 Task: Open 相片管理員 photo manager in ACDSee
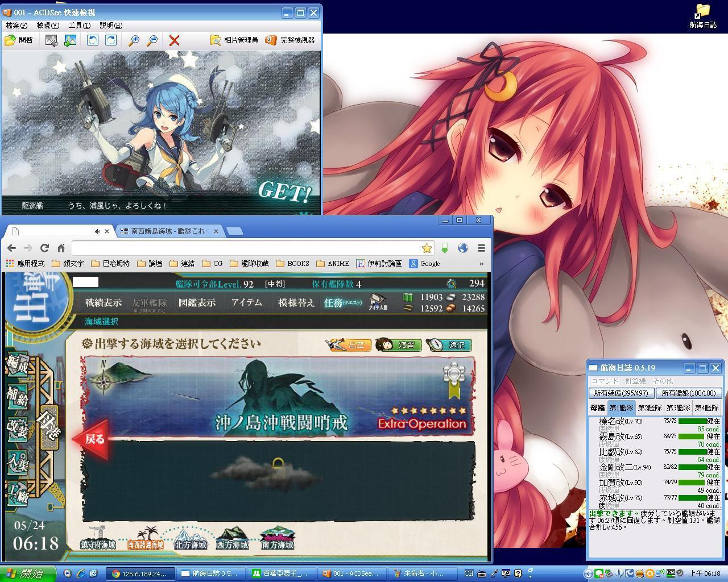[x=234, y=40]
